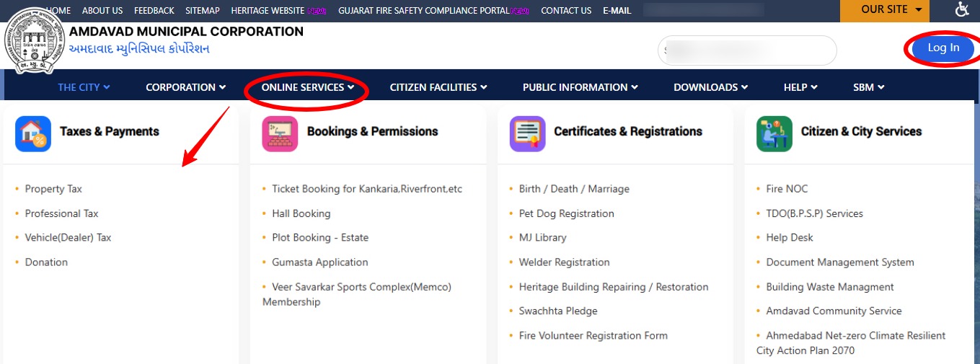Viewport: 980px width, 364px height.
Task: Open the CITIZEN FACILITIES menu
Action: click(438, 87)
